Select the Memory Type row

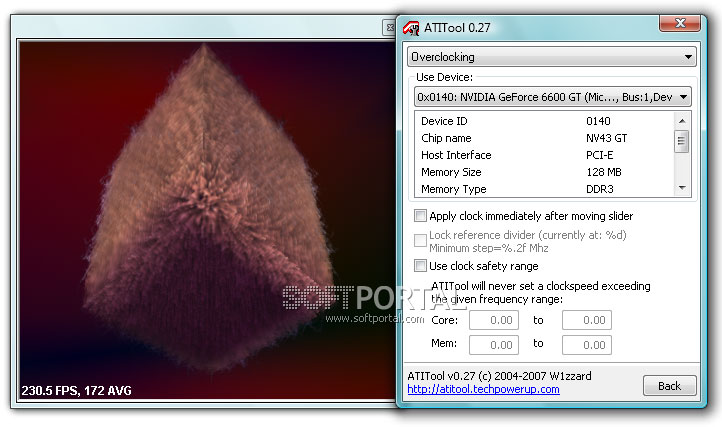(545, 189)
